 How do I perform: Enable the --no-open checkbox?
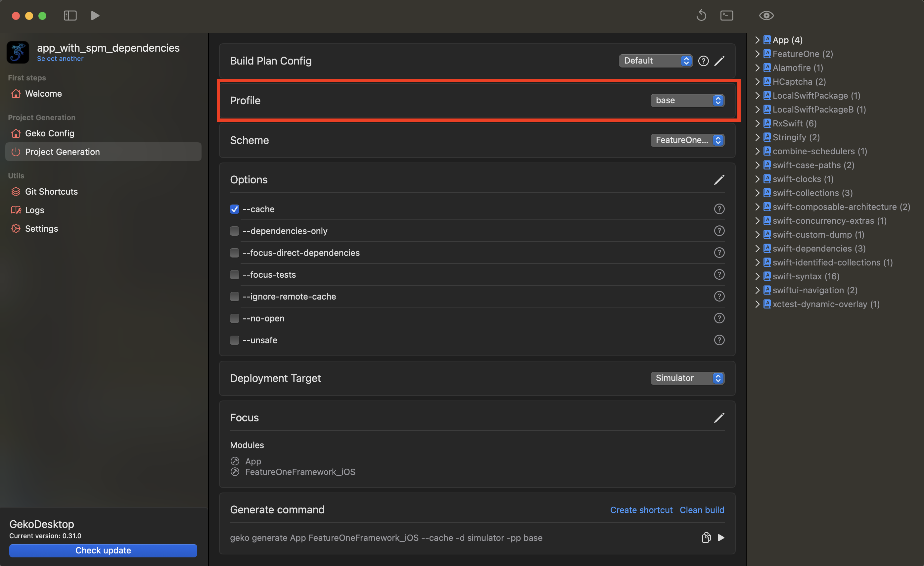(x=234, y=318)
